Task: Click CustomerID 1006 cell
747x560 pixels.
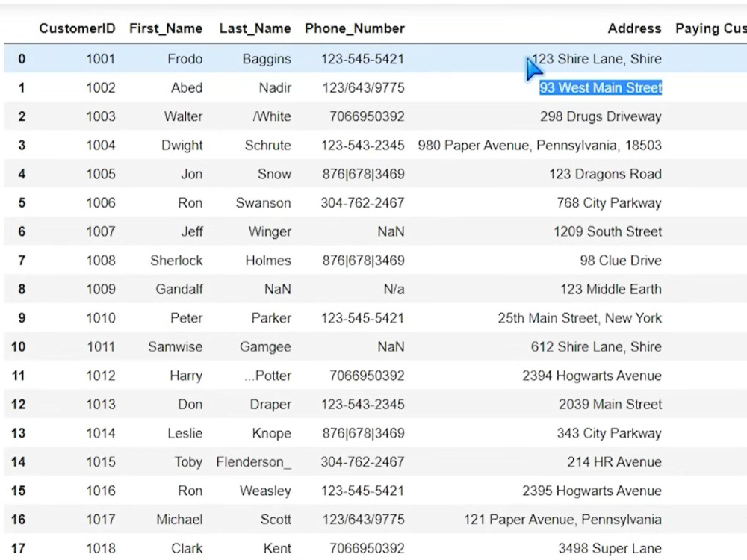Action: pos(101,203)
